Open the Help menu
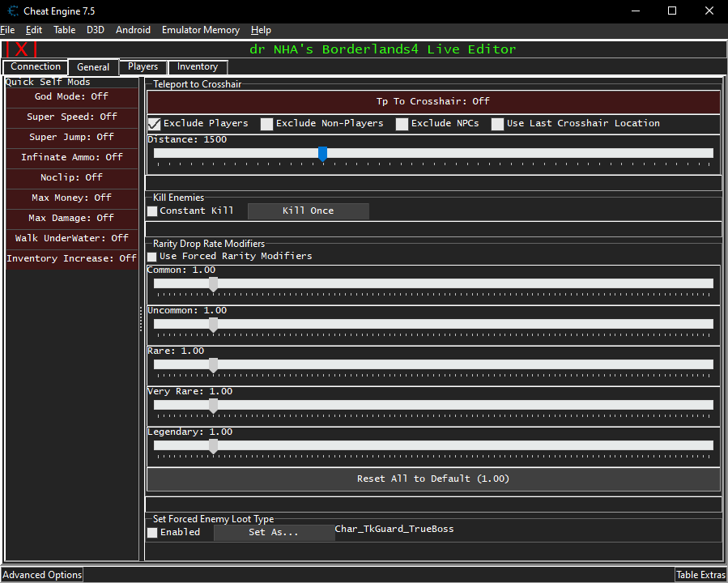Screen dimensions: 728x583 [x=261, y=30]
